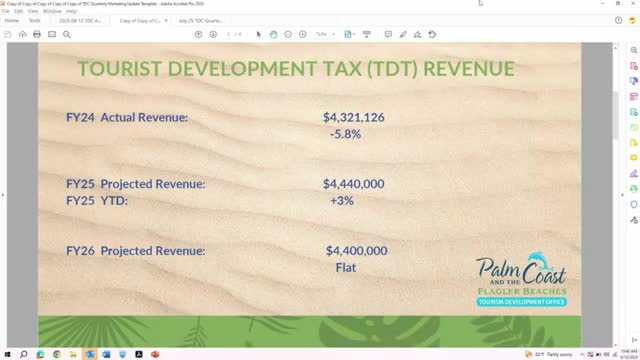640x360 pixels.
Task: Collapse the right tools pane arrow
Action: [622, 195]
